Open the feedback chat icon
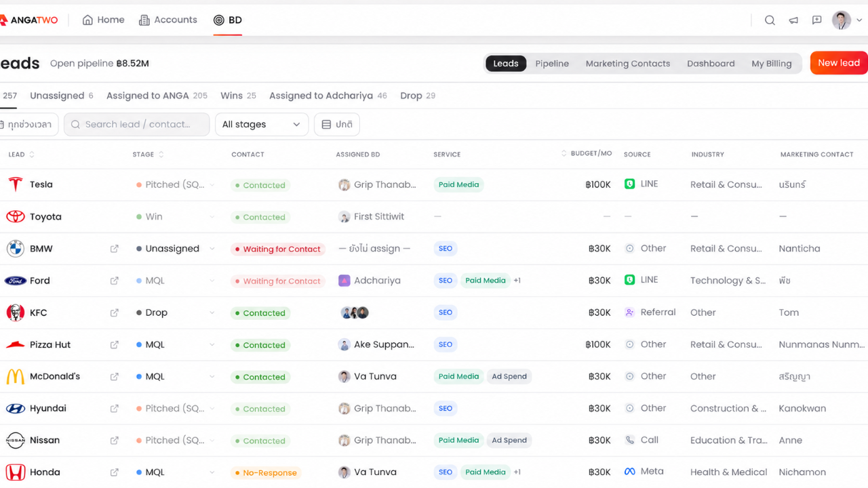The image size is (868, 488). tap(817, 20)
